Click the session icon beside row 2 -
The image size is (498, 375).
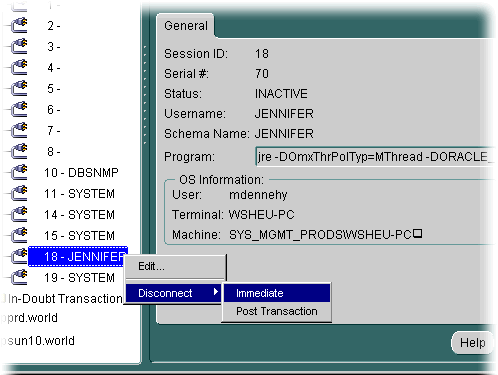coord(19,26)
